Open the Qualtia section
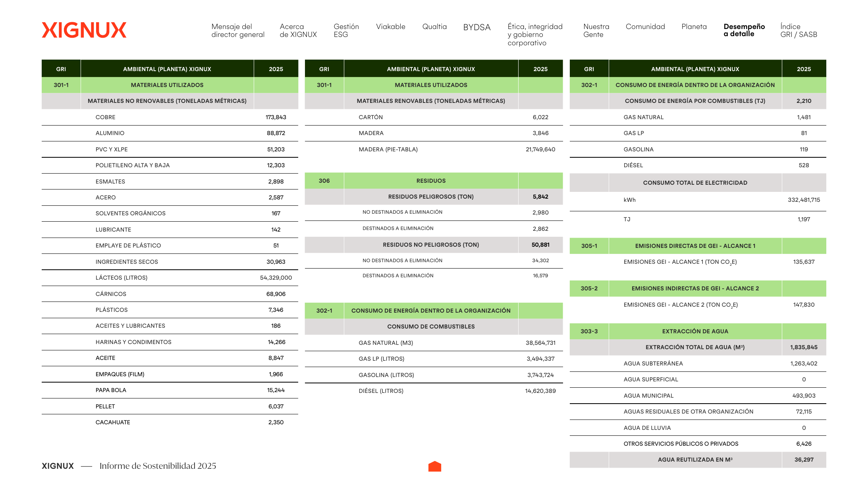 [434, 27]
